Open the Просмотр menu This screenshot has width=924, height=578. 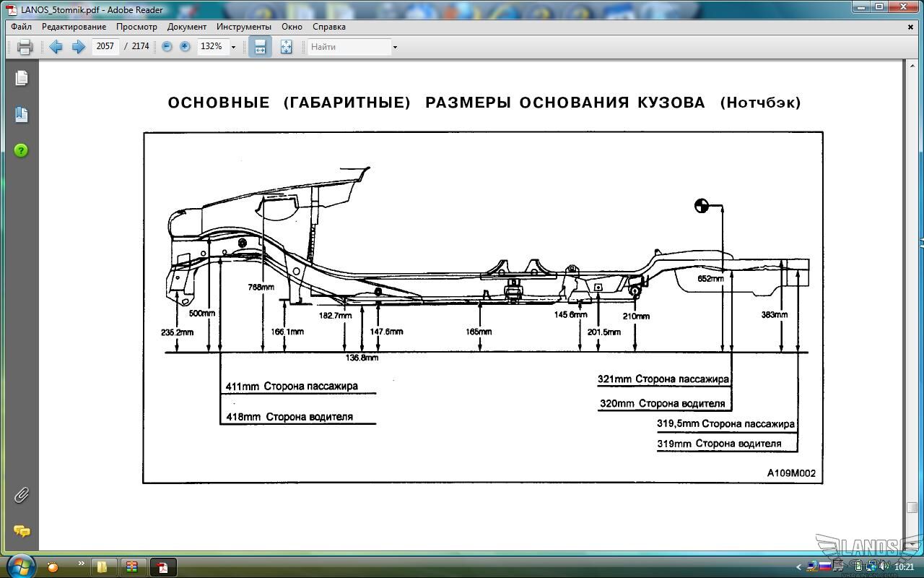click(136, 27)
